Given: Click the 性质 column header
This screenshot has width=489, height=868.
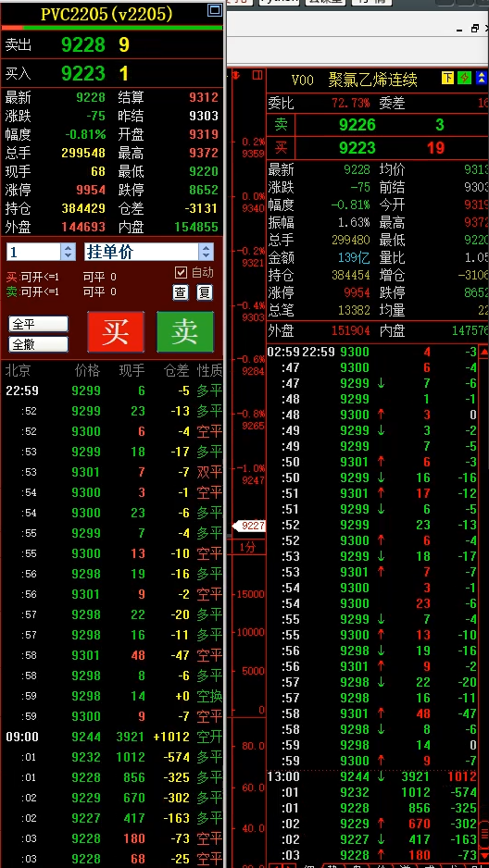Looking at the screenshot, I should click(210, 370).
